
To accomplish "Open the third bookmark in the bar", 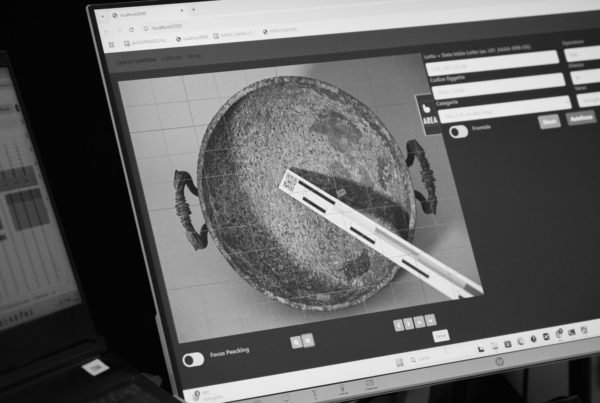I will [234, 34].
